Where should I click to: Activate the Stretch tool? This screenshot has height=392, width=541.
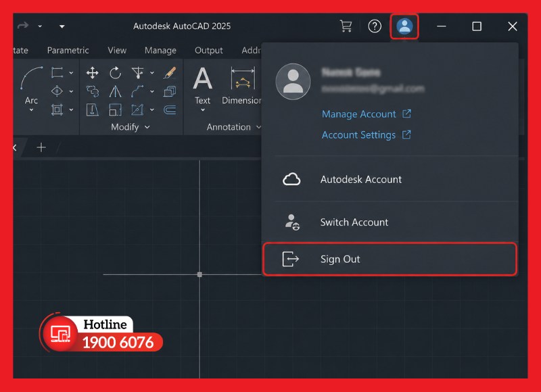click(93, 110)
